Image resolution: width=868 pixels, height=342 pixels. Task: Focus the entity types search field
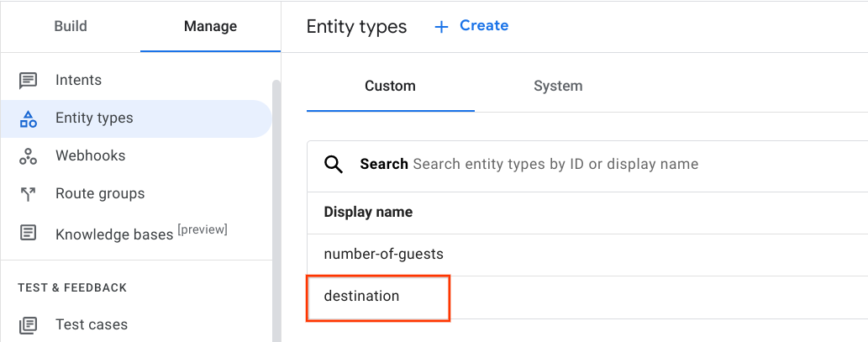[555, 164]
